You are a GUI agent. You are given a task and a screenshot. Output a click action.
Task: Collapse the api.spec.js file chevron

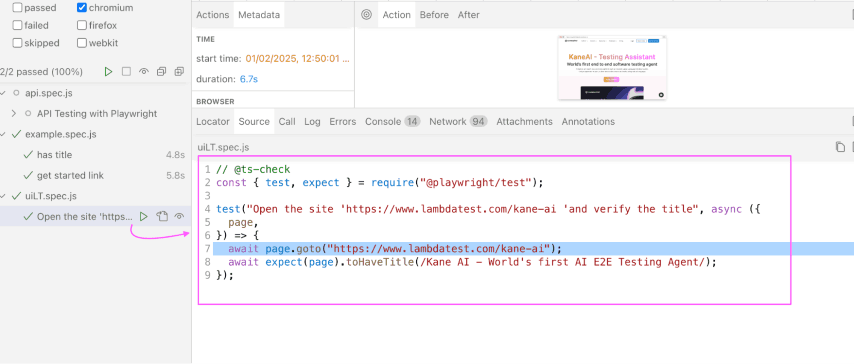coord(3,93)
